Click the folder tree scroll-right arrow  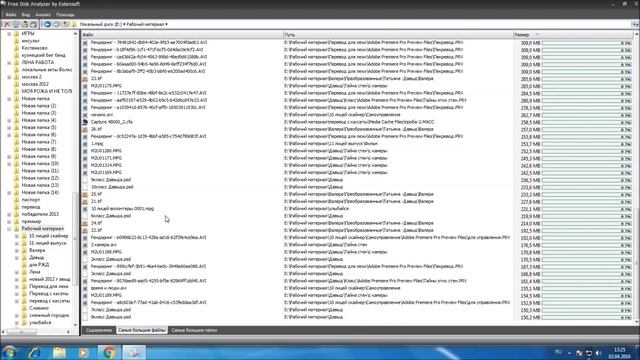pyautogui.click(x=68, y=332)
